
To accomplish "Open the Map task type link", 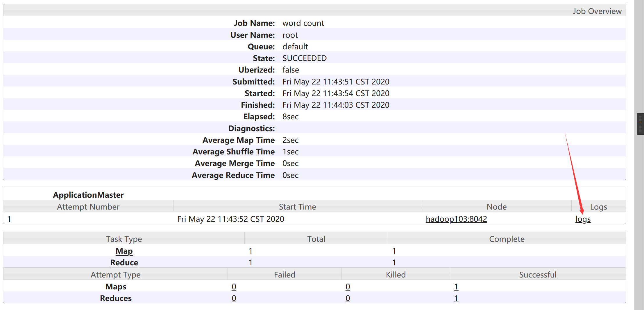I will (x=124, y=251).
